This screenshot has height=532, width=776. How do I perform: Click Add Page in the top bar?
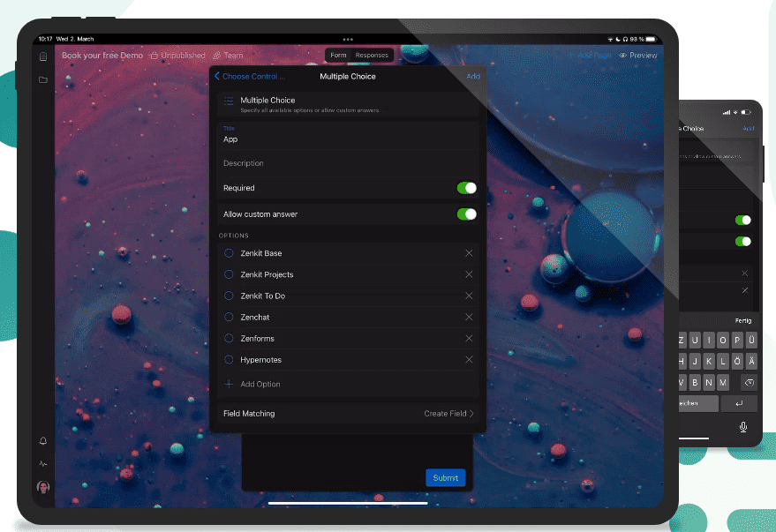pos(590,56)
